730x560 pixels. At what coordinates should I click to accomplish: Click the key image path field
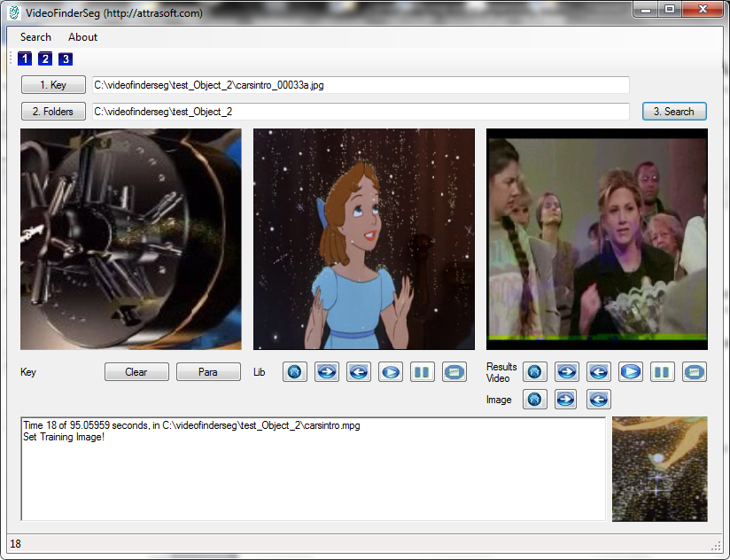[361, 85]
